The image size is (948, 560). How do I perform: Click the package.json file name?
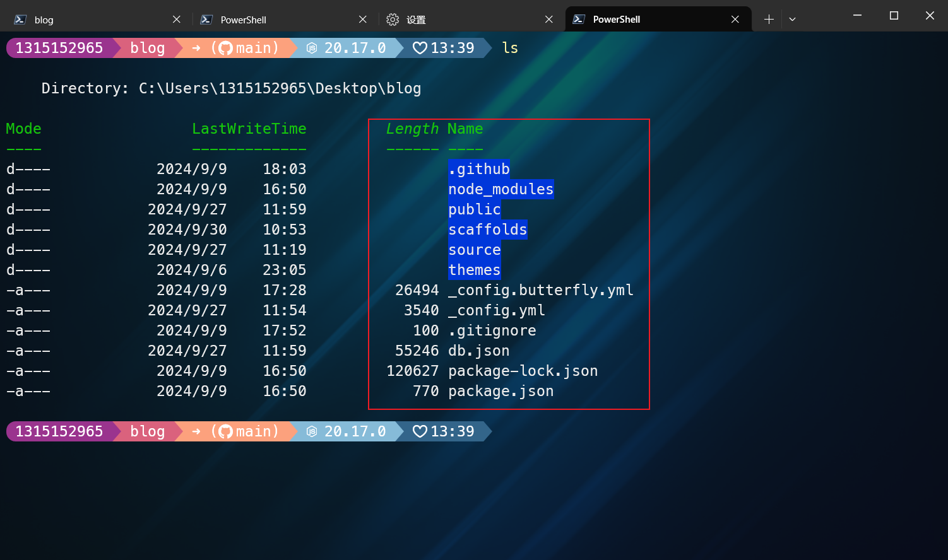[x=501, y=392]
